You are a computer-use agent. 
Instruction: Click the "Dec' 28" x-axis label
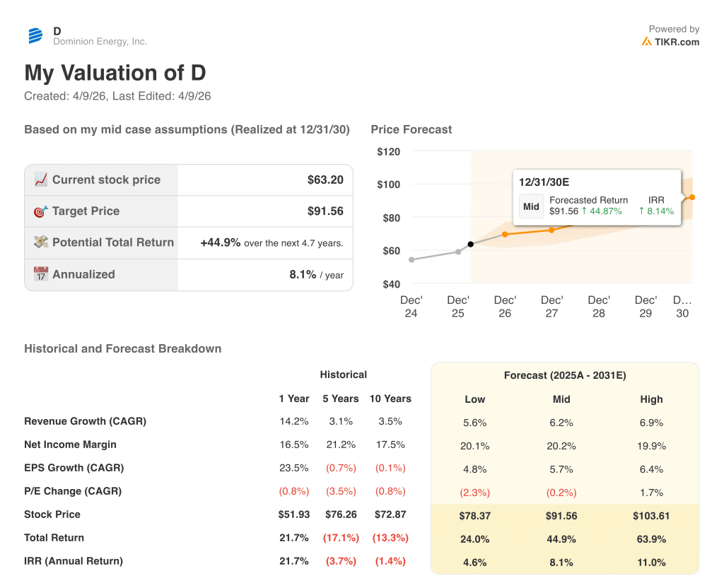(599, 307)
